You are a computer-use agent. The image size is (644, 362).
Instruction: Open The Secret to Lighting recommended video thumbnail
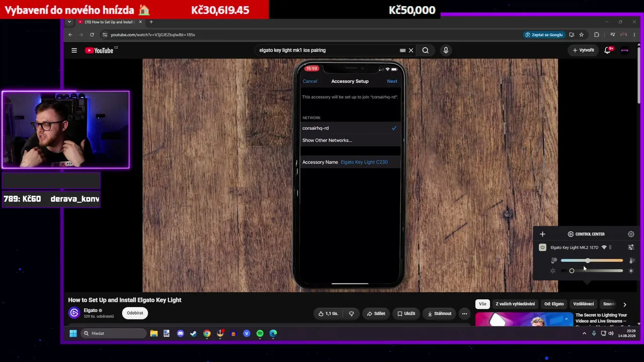tap(523, 319)
